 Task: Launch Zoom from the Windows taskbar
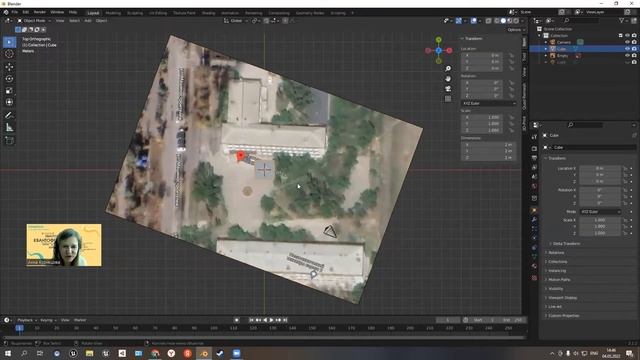click(236, 353)
